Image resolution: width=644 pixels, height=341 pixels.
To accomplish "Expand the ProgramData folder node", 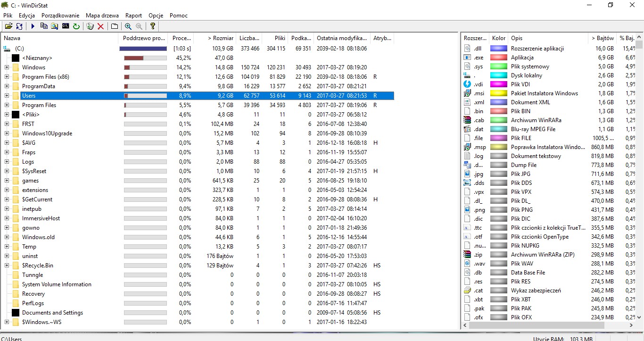I will 7,86.
